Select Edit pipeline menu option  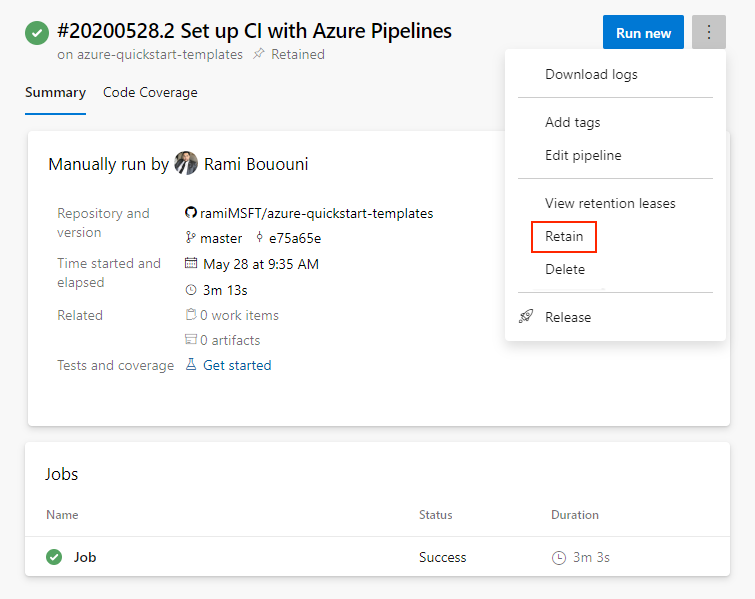click(583, 155)
